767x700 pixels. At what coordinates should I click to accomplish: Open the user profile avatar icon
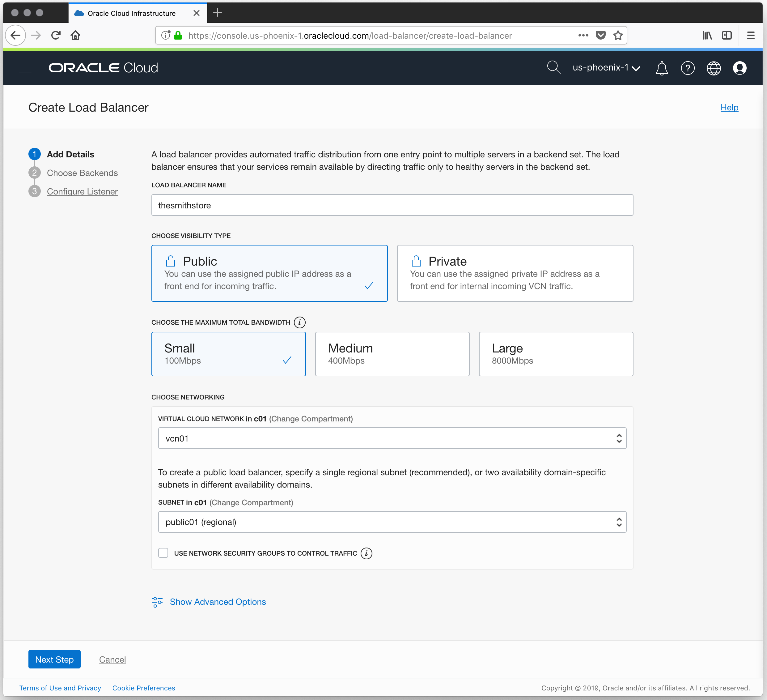pos(739,68)
